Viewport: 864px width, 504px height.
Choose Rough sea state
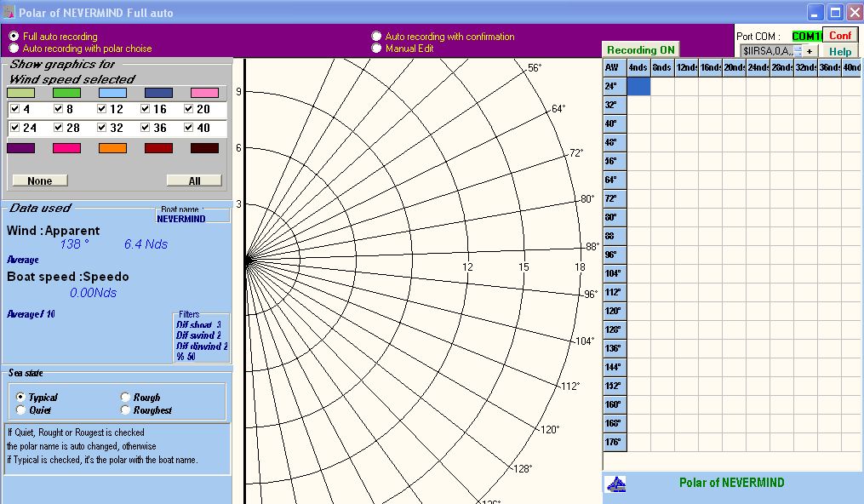click(125, 397)
